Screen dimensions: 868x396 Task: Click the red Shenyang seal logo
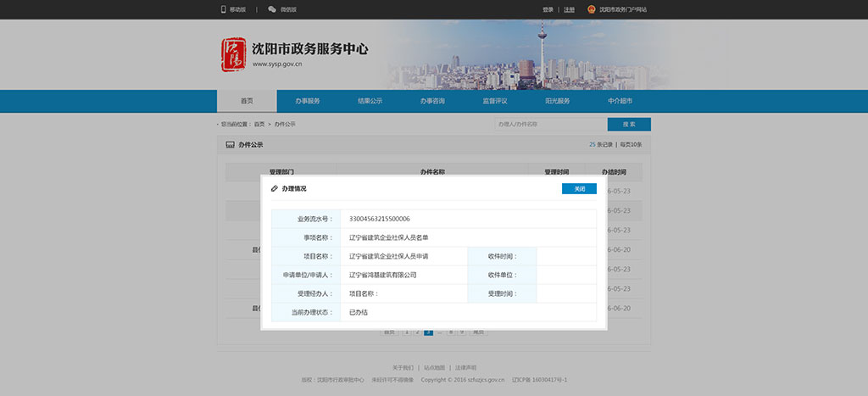pos(233,57)
